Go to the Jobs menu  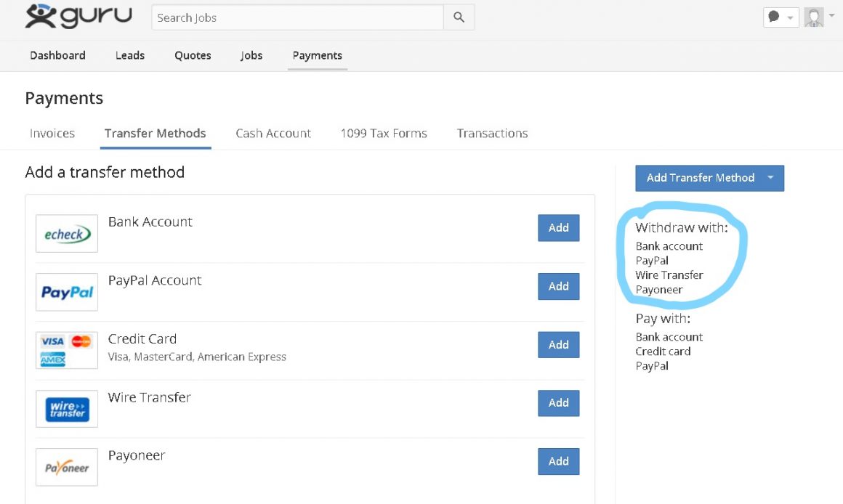(251, 55)
